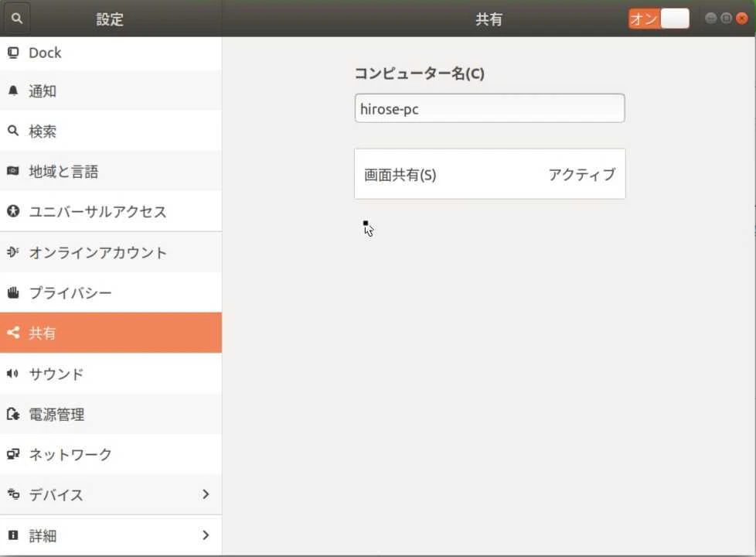Switch to 地域と言語 settings label
Screen dimensions: 756x557
pos(63,171)
